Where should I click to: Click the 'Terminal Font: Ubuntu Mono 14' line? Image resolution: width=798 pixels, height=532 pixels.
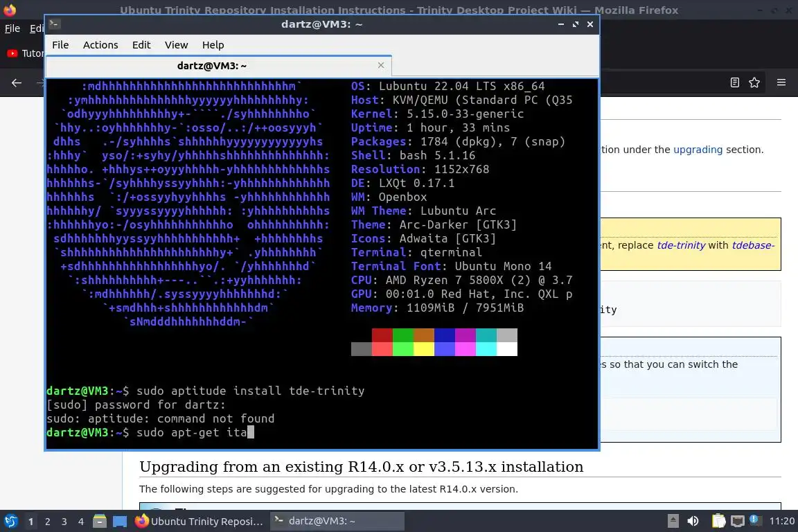click(452, 266)
